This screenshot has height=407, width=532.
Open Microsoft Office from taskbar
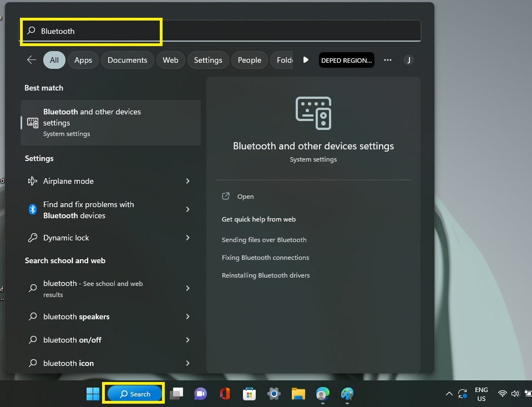pyautogui.click(x=225, y=394)
